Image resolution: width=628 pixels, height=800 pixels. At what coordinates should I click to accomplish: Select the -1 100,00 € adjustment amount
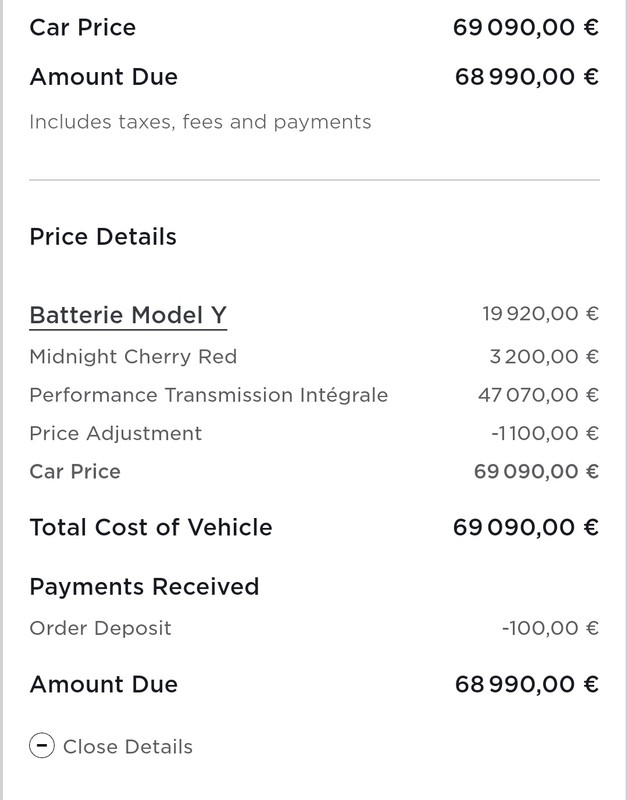pyautogui.click(x=545, y=434)
